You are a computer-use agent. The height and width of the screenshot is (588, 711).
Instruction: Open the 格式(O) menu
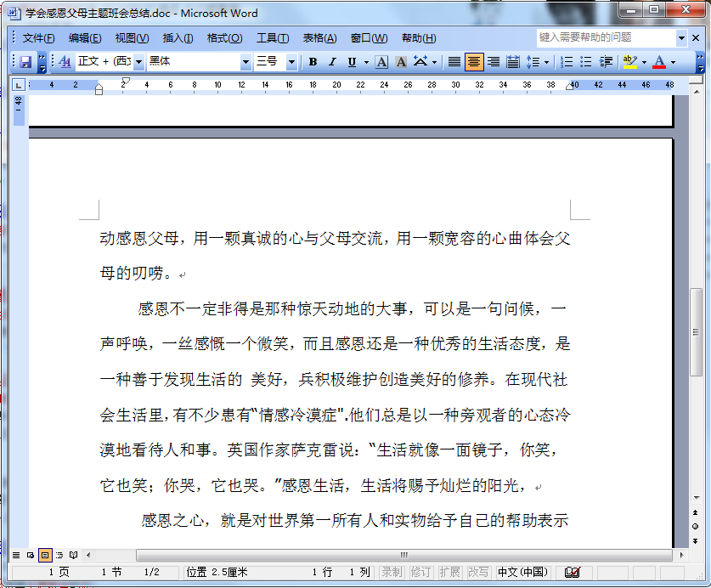pyautogui.click(x=224, y=38)
